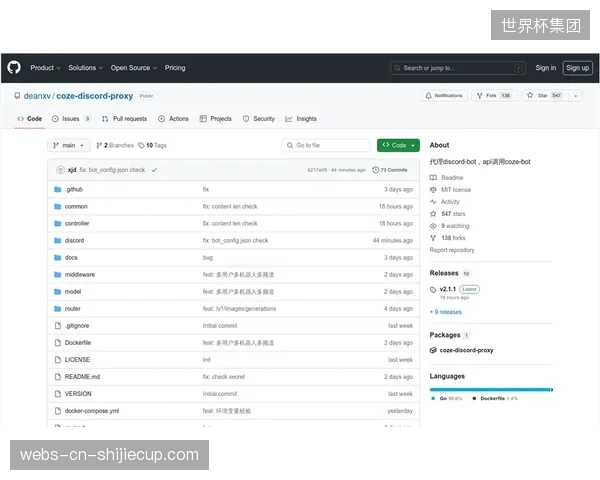
Task: Open the deanxv owner profile link
Action: (37, 96)
